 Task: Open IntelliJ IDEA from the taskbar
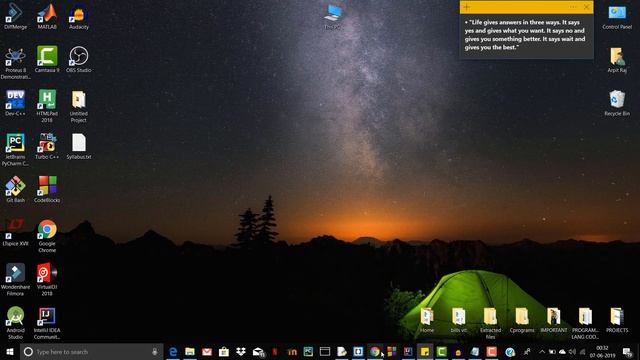point(408,351)
